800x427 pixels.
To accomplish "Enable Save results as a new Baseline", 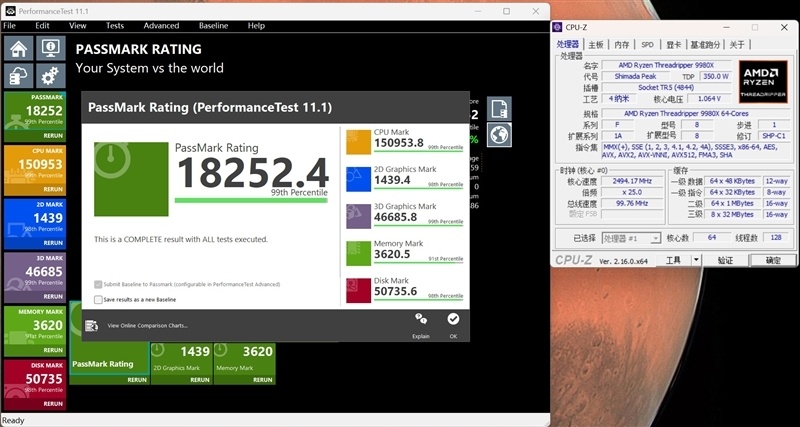I will tap(98, 299).
